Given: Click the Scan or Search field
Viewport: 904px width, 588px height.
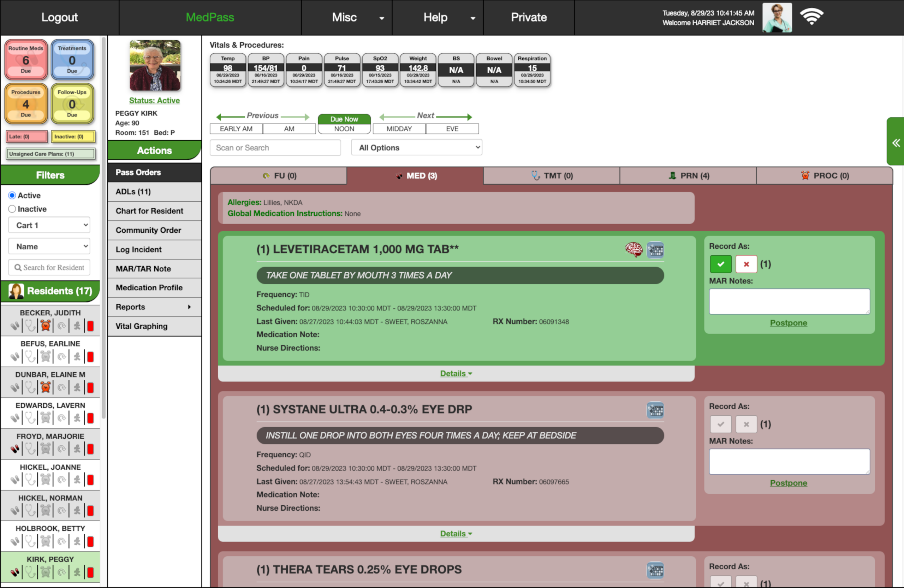Looking at the screenshot, I should point(275,147).
